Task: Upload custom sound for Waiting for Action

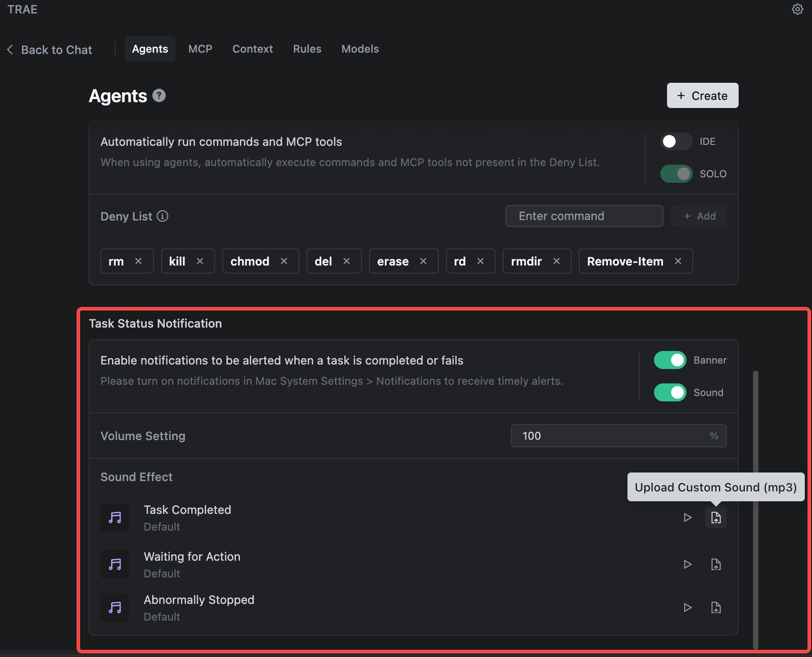Action: click(716, 564)
